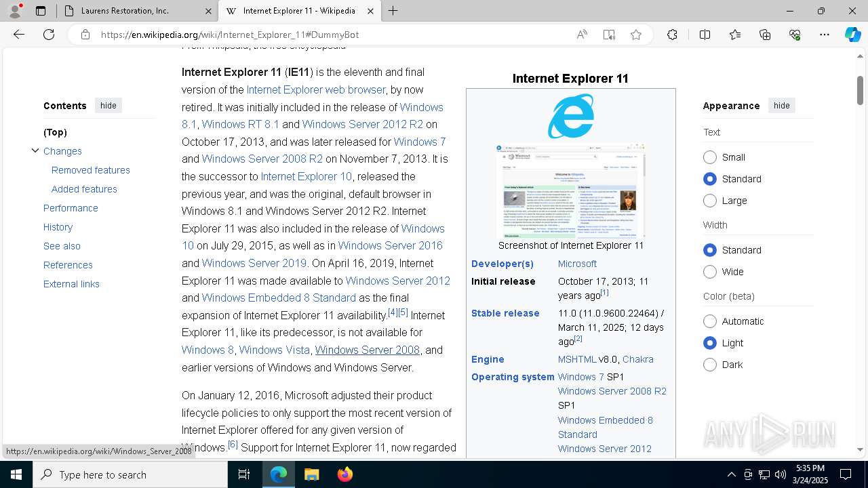The height and width of the screenshot is (488, 868).
Task: Open the Extensions puzzle icon
Action: tap(672, 35)
